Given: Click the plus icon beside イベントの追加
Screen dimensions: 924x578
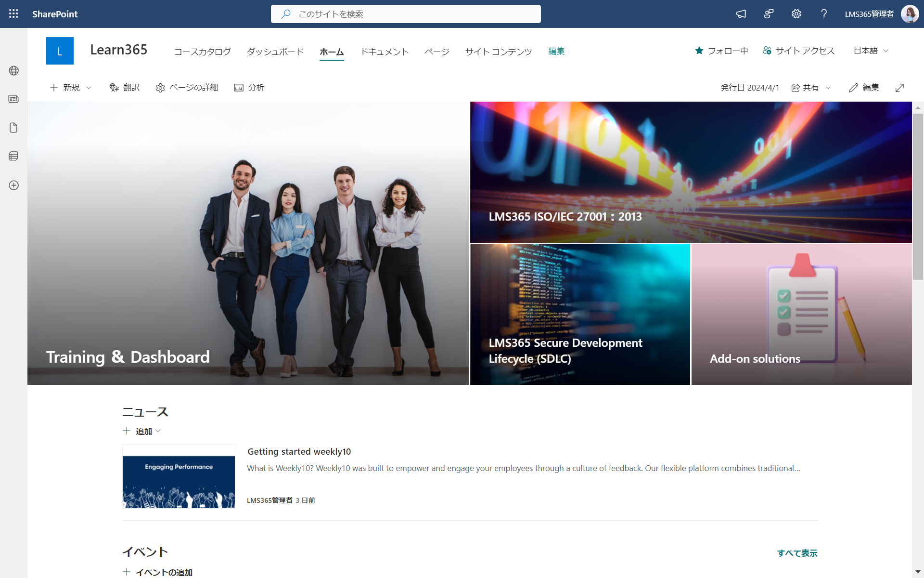Looking at the screenshot, I should click(x=127, y=572).
